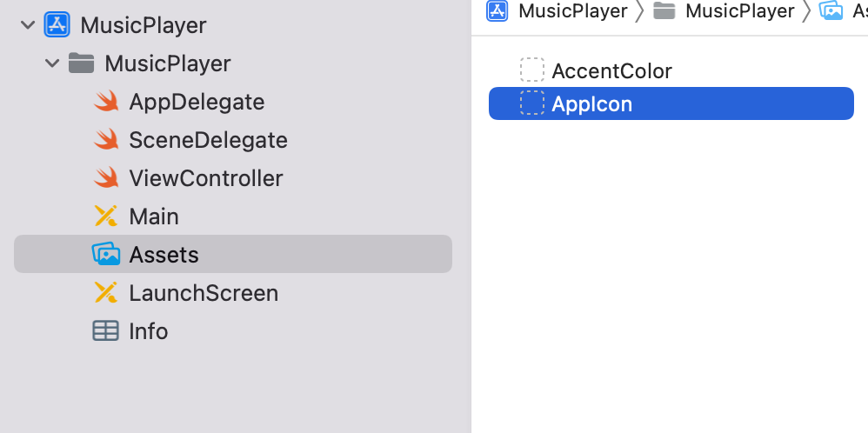This screenshot has height=433, width=868.
Task: Open the AppDelegate file
Action: click(197, 102)
